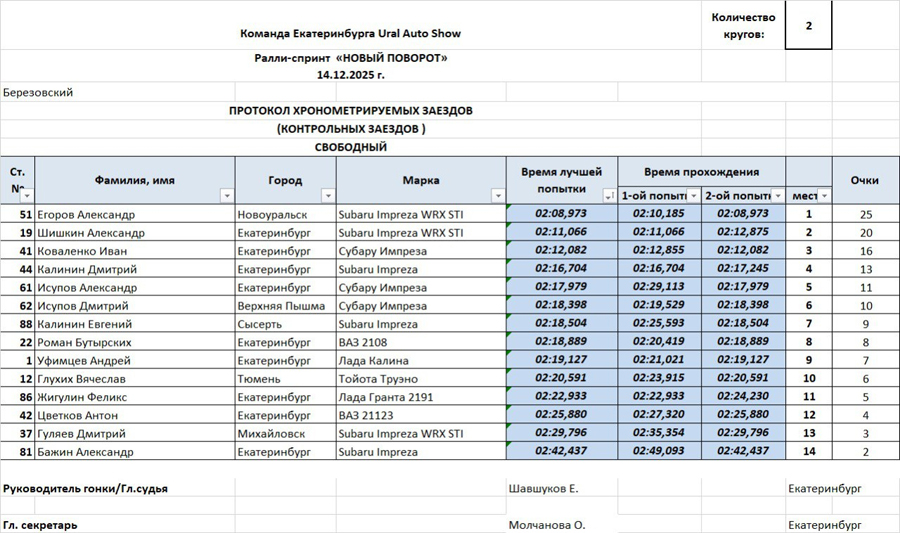Expand the Марка column filter arrow

pos(498,196)
